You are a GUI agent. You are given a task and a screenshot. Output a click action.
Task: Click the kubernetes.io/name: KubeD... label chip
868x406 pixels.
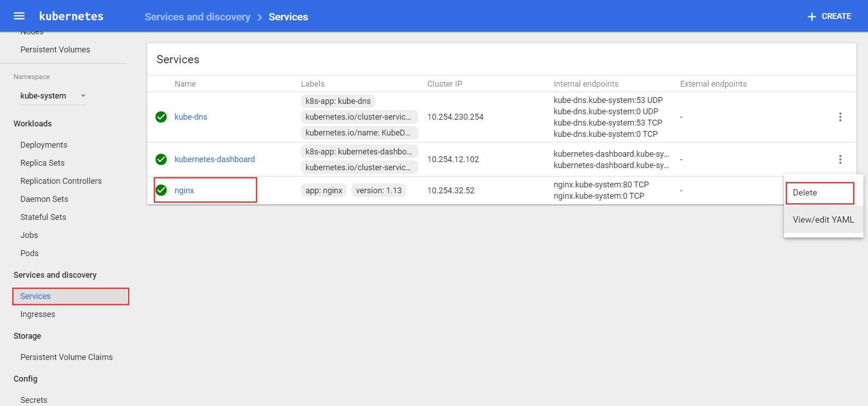(359, 133)
